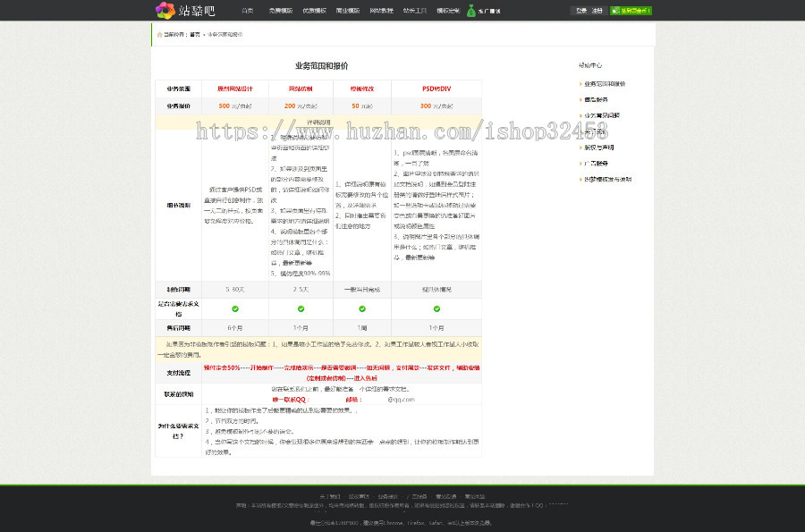Click arrow bullet beside 版权与声明 sidebar link

580,148
